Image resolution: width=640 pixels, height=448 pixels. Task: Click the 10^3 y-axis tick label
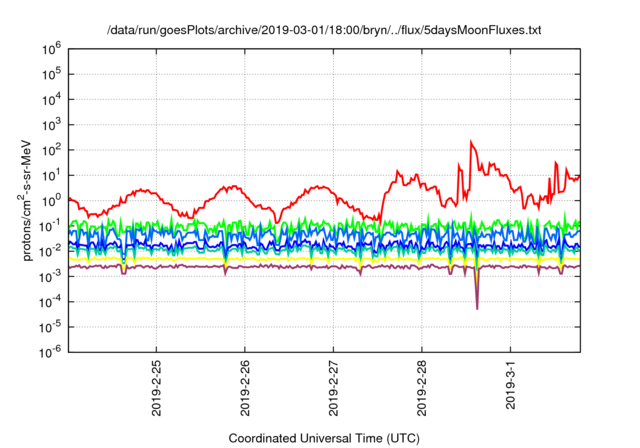[51, 125]
